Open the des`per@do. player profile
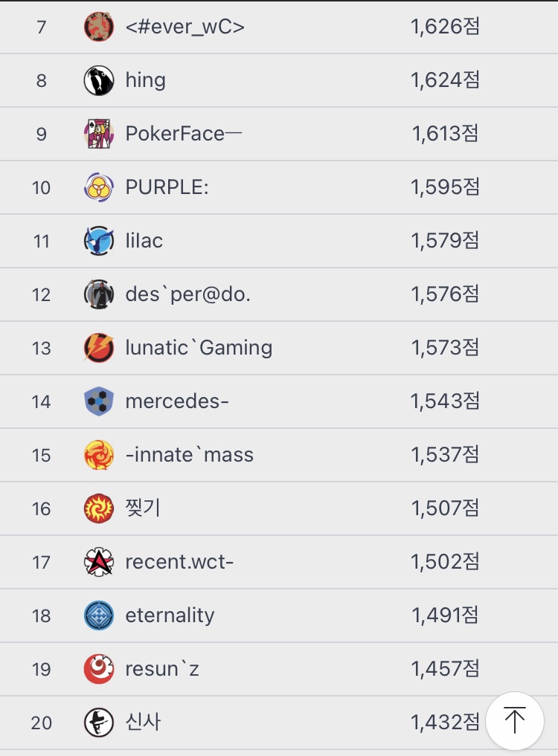 [x=187, y=294]
